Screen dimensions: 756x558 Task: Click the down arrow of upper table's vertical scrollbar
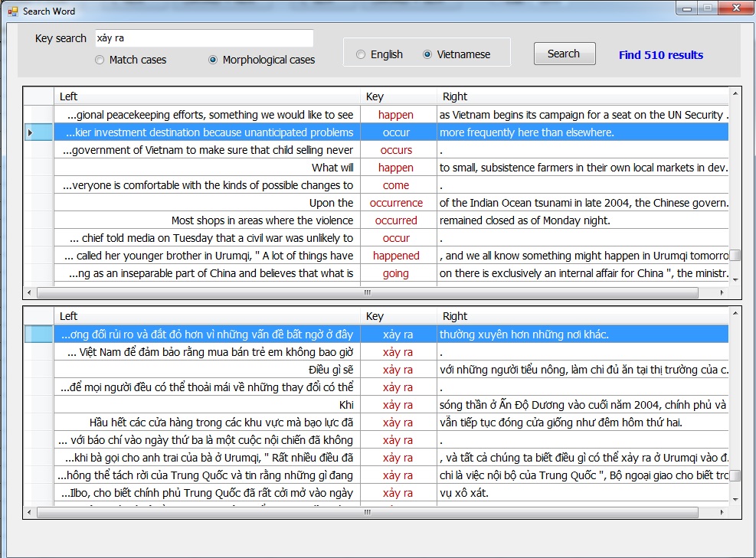pos(735,279)
